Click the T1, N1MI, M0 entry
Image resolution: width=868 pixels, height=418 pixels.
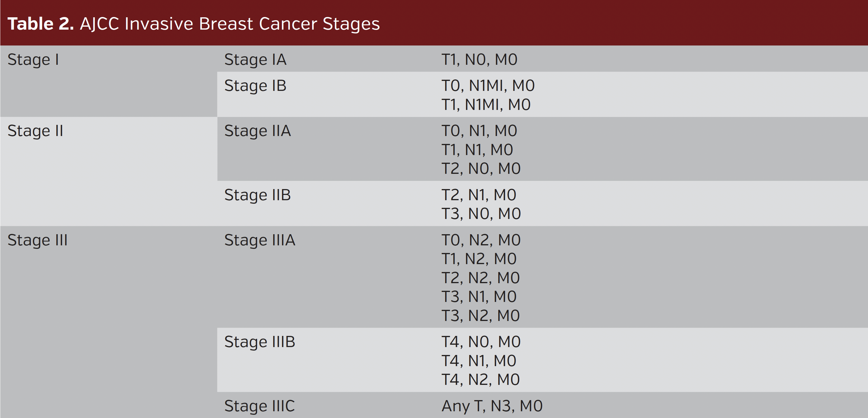click(x=486, y=105)
